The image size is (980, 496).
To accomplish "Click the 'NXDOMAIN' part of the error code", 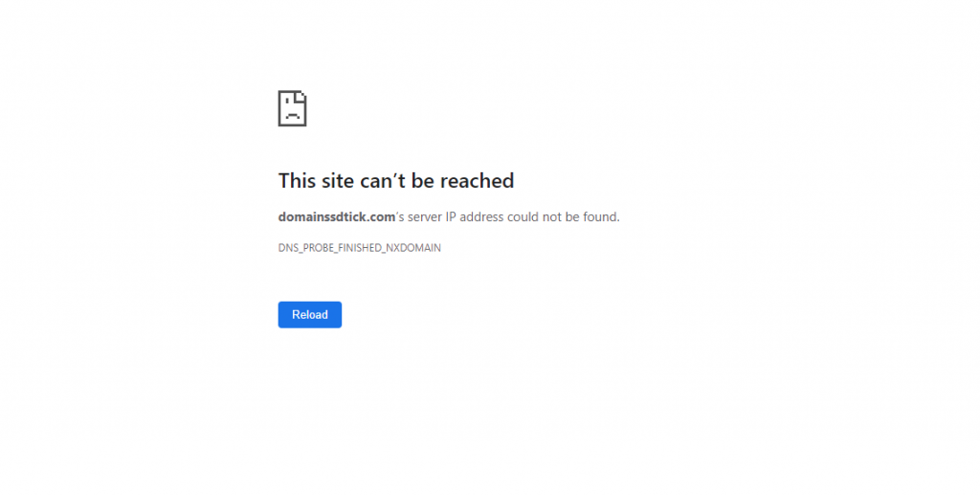I will point(413,248).
